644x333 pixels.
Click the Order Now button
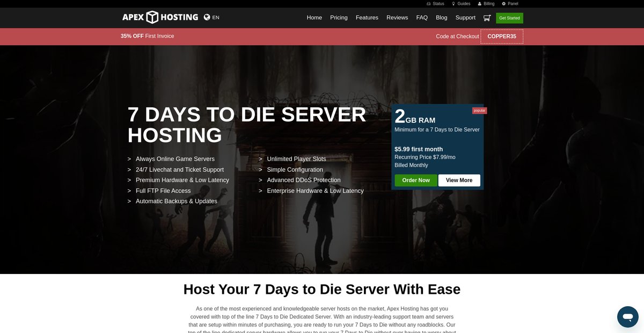click(x=416, y=180)
